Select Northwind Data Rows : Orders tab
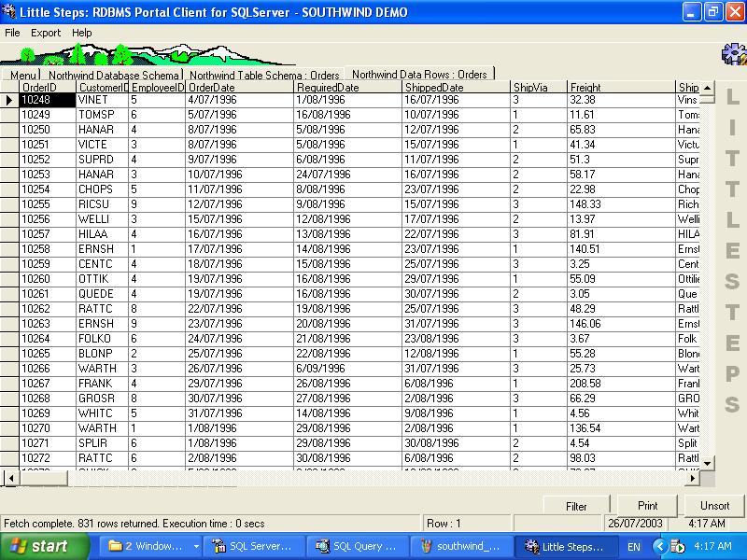 [419, 74]
